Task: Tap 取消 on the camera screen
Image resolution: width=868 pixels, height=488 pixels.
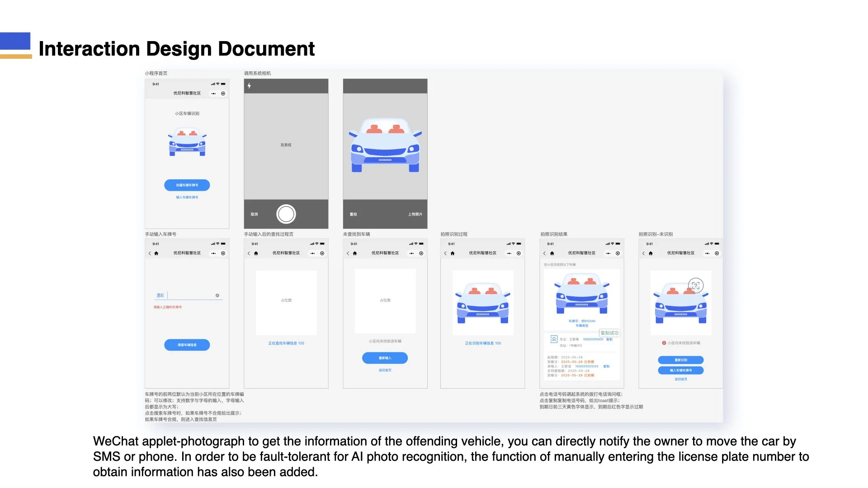Action: point(254,214)
